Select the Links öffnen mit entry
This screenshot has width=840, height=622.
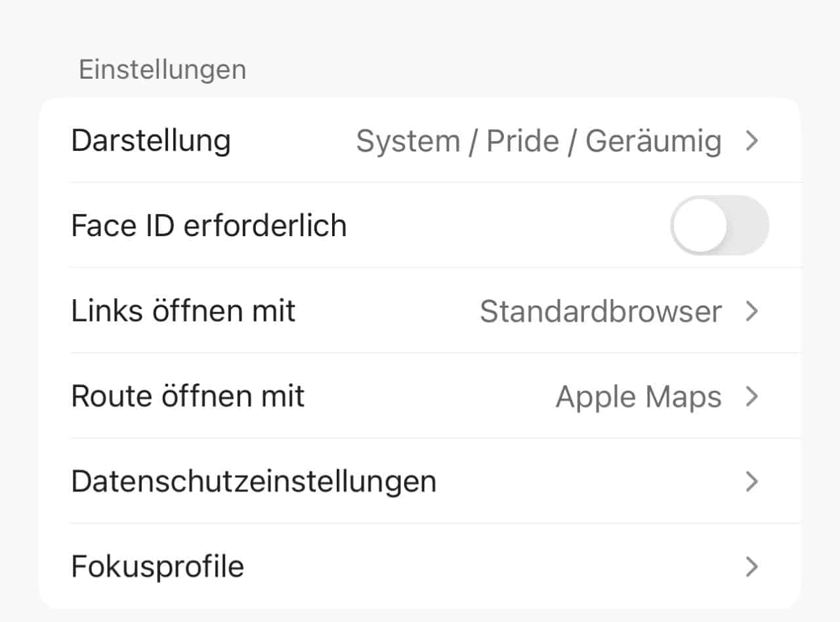click(183, 311)
